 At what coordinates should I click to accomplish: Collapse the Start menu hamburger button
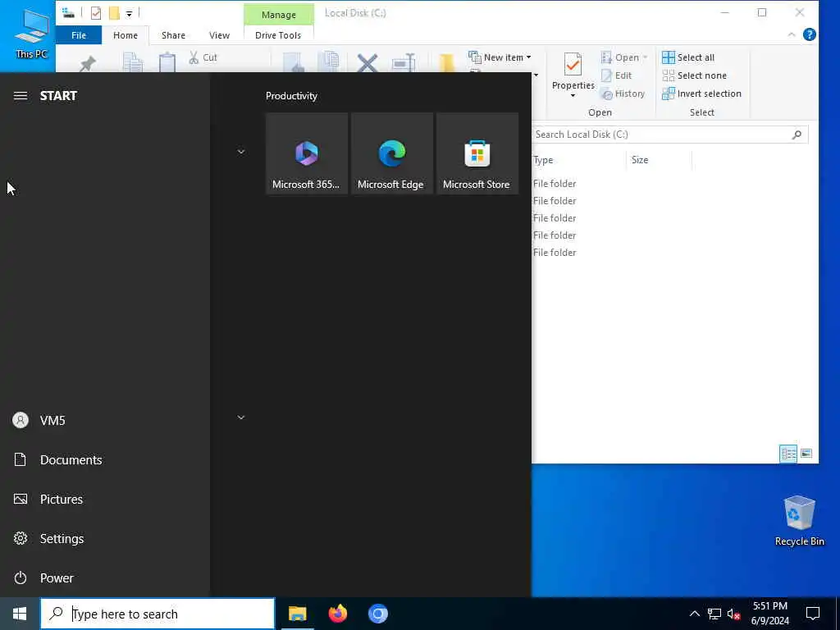tap(21, 96)
